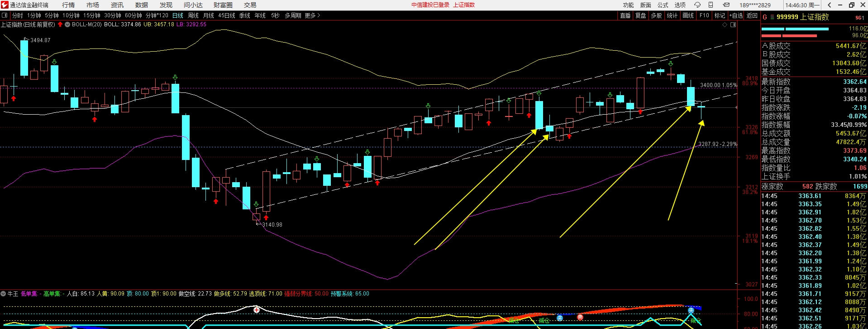Open BOLL-M indicator dropdown arrow
868x329 pixels.
point(67,24)
